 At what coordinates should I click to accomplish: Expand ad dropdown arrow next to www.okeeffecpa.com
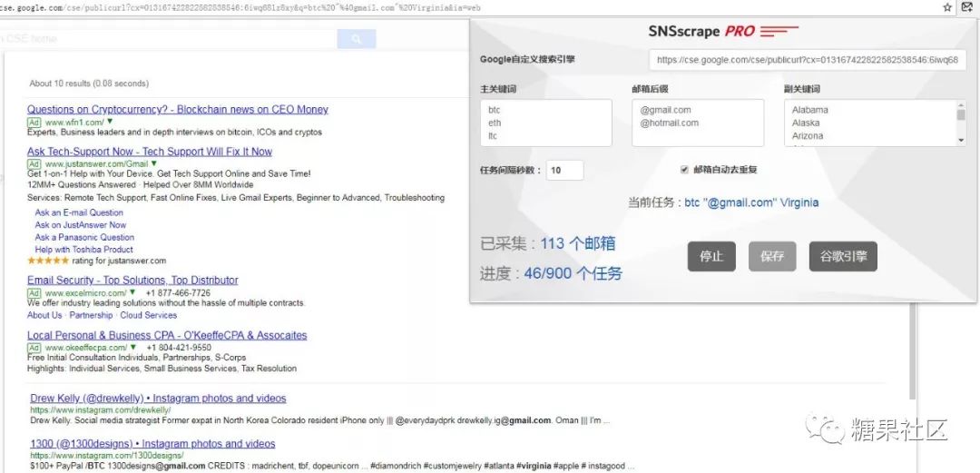pos(133,347)
